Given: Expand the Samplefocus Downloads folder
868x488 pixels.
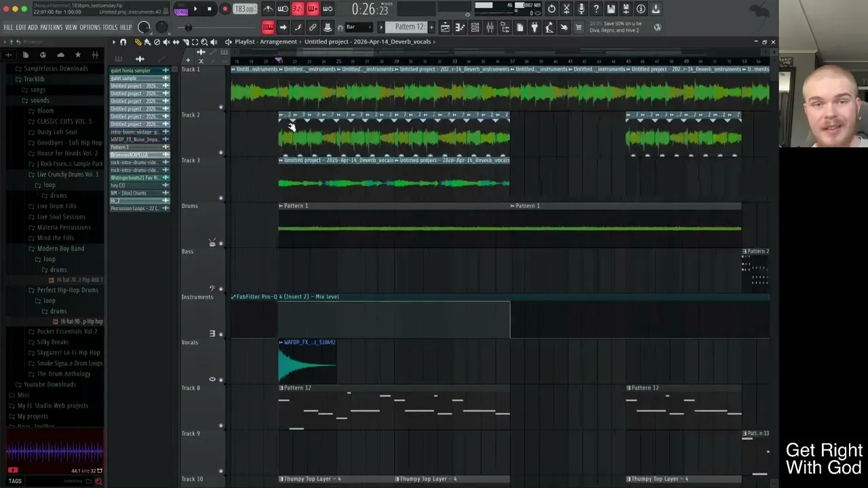Looking at the screenshot, I should pos(52,68).
